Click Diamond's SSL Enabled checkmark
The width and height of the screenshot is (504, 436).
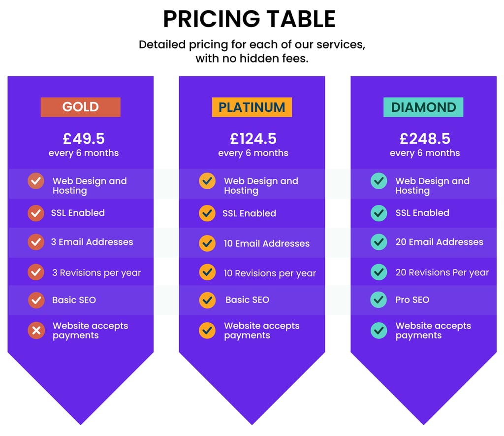(378, 213)
